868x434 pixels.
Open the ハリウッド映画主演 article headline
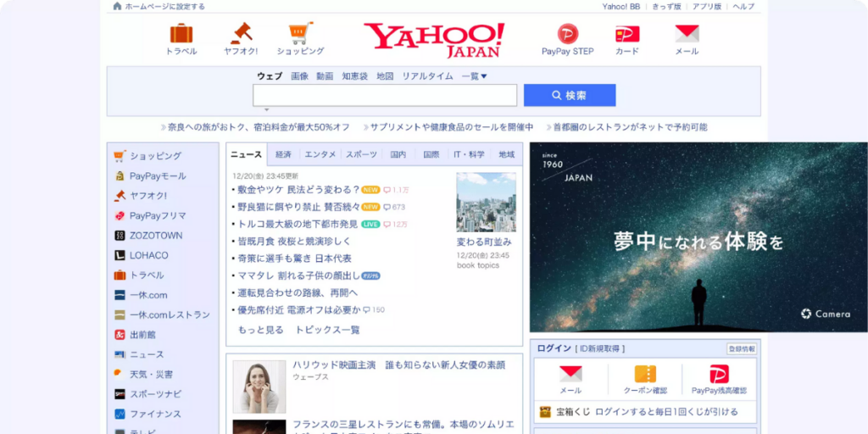point(399,364)
